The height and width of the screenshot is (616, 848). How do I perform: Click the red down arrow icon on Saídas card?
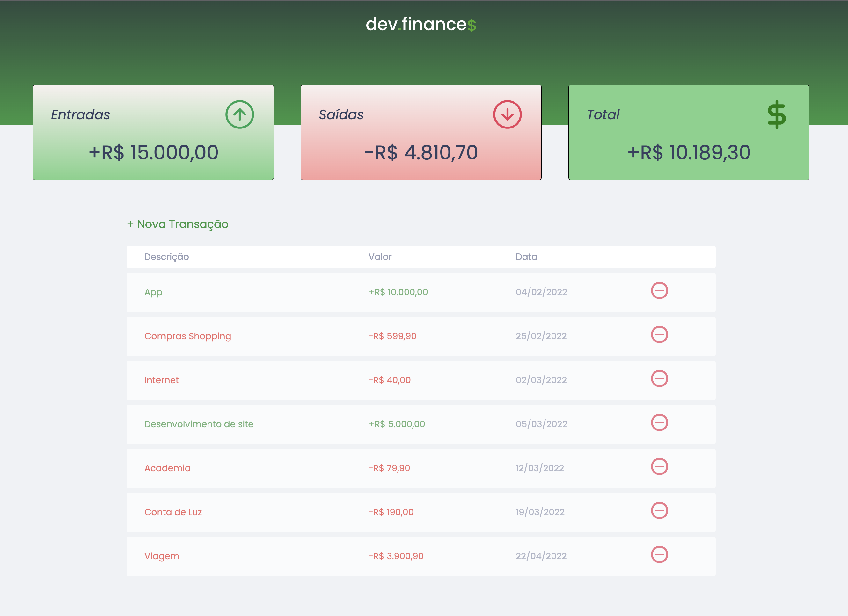[508, 115]
